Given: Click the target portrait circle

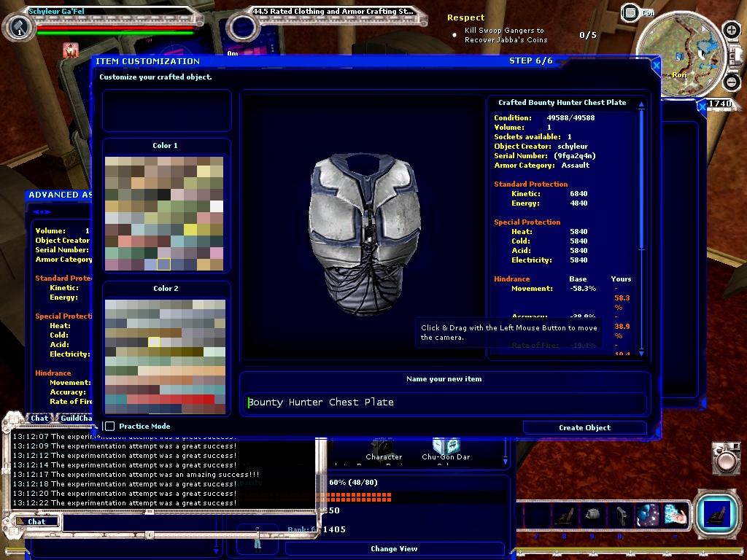Looking at the screenshot, I should point(242,28).
